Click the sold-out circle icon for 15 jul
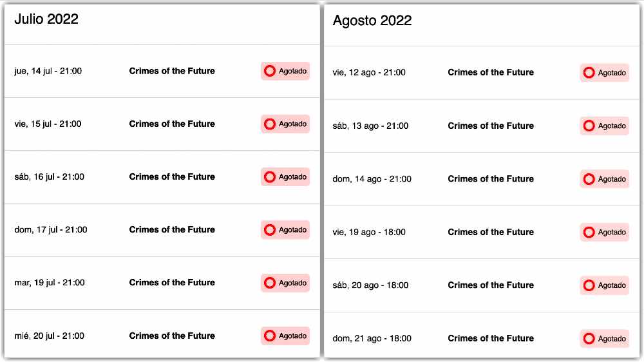The image size is (644, 362). pos(269,124)
